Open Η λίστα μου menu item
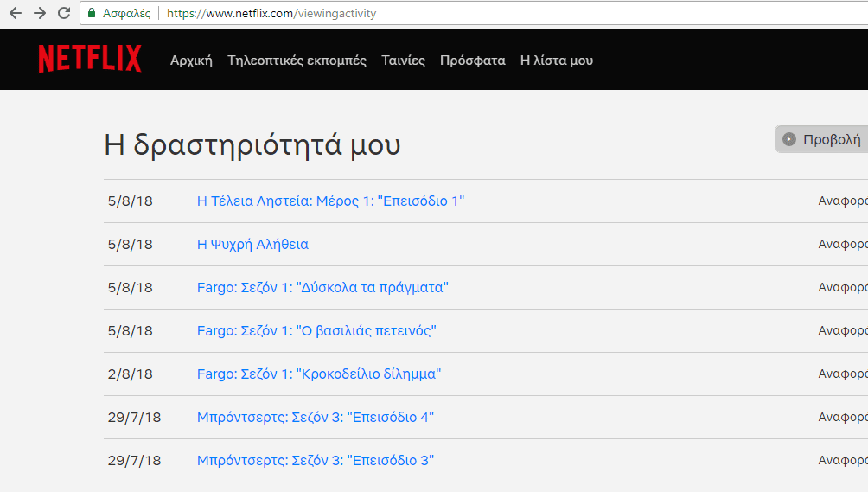Viewport: 868px width, 492px height. (x=557, y=61)
